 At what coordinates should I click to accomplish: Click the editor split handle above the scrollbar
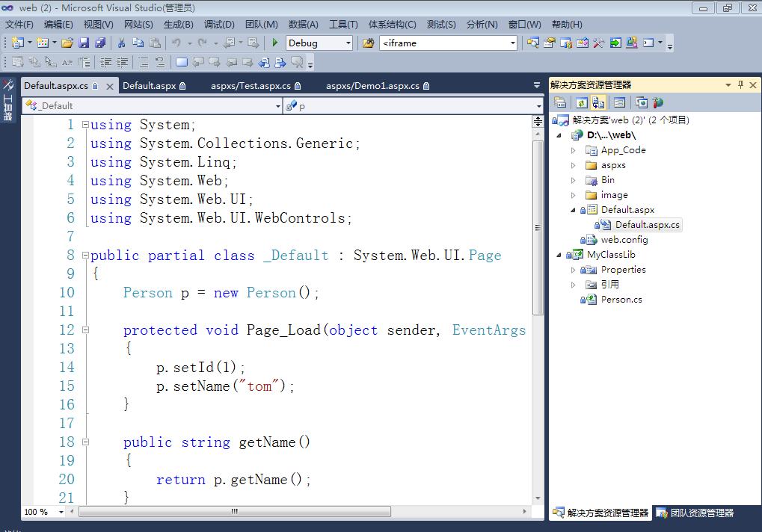(538, 121)
